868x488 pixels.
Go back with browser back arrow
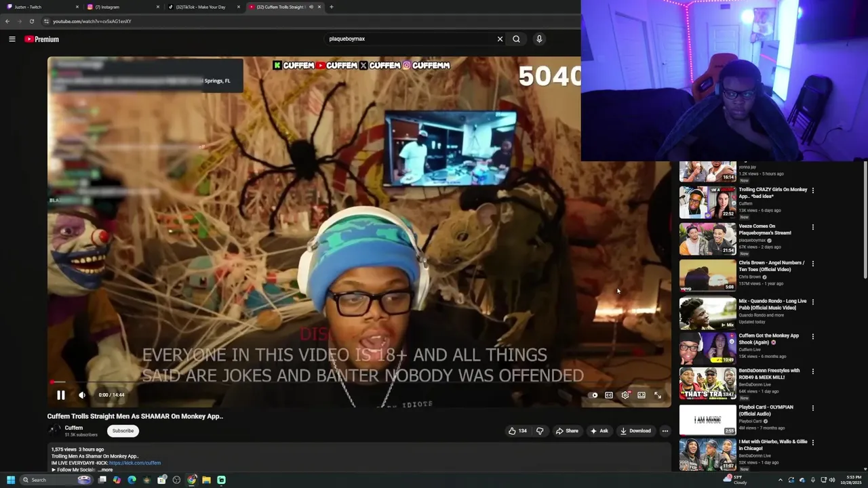click(x=7, y=21)
